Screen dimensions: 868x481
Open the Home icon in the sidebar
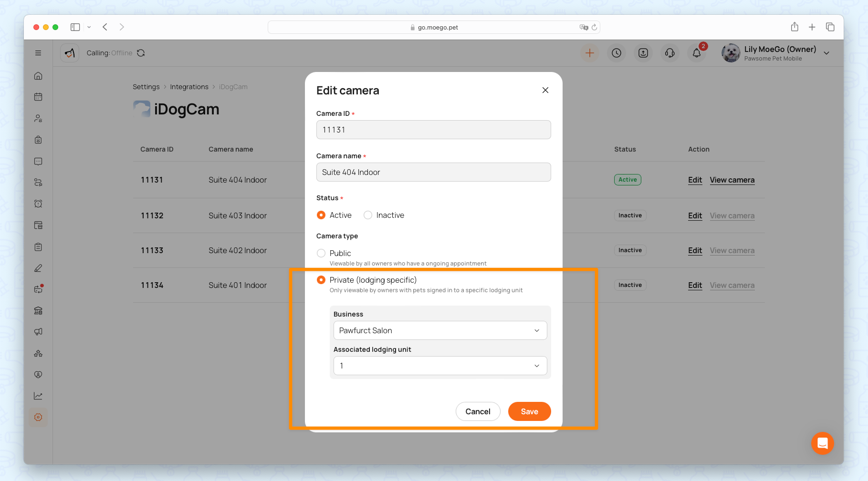(x=38, y=76)
